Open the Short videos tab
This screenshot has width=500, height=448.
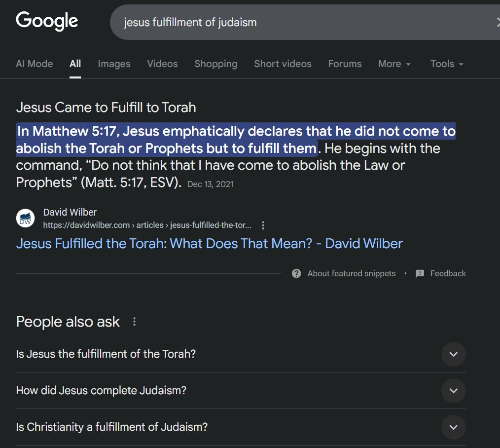283,64
